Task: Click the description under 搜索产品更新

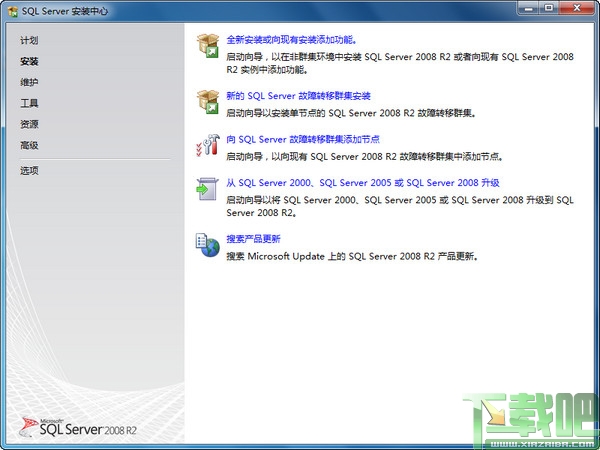Action: pyautogui.click(x=352, y=256)
